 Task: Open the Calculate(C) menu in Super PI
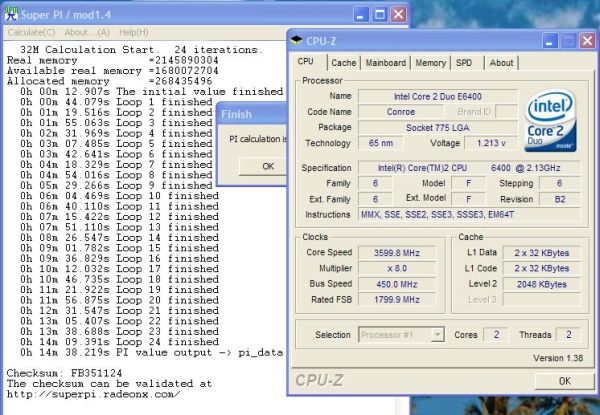pyautogui.click(x=31, y=32)
